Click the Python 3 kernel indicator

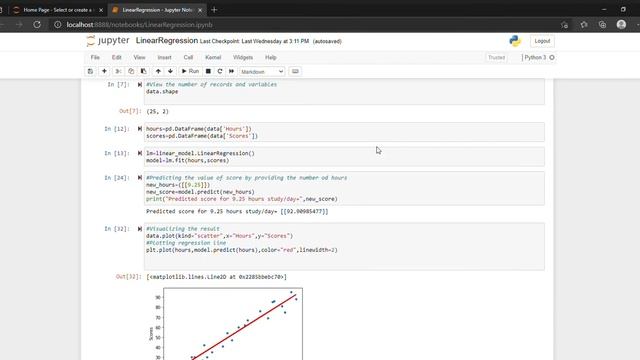tap(538, 58)
